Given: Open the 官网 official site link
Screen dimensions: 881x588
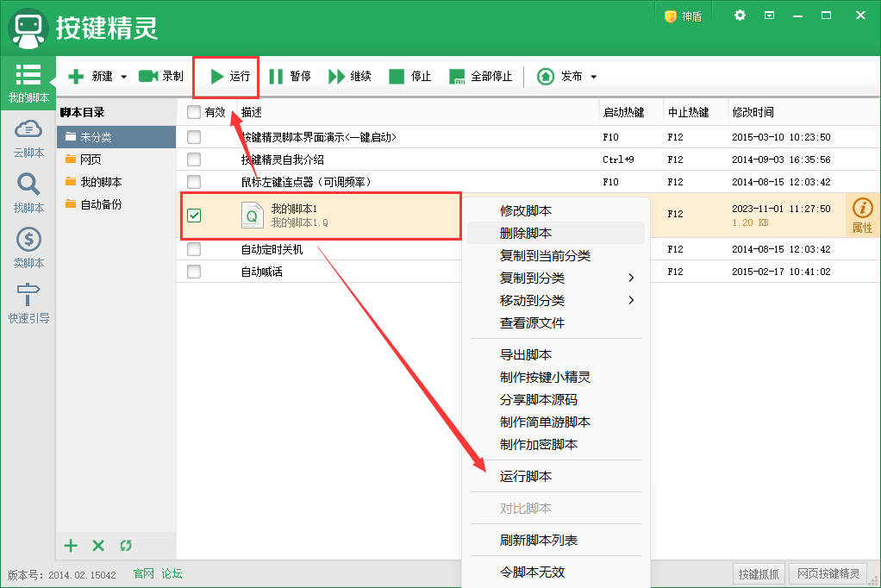Looking at the screenshot, I should [143, 573].
